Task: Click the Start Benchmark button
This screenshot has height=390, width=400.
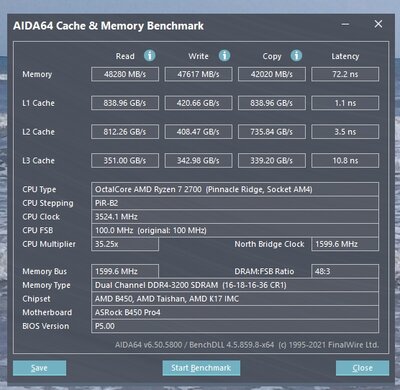Action: (201, 368)
